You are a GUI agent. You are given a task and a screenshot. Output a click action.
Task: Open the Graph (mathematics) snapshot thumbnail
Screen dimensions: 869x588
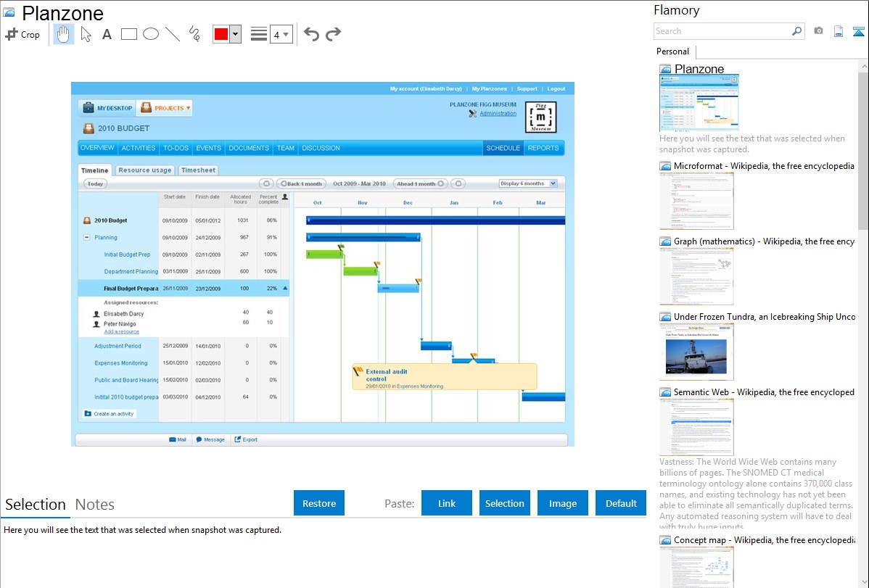(696, 276)
